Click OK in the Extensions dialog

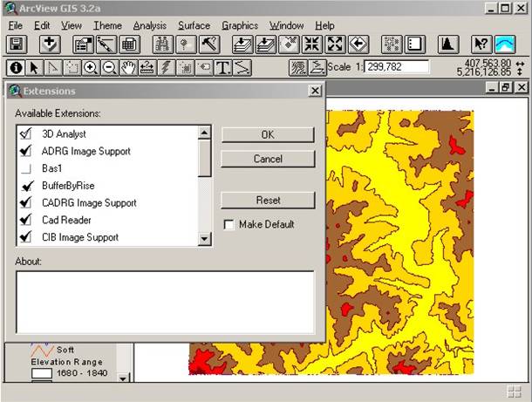268,134
